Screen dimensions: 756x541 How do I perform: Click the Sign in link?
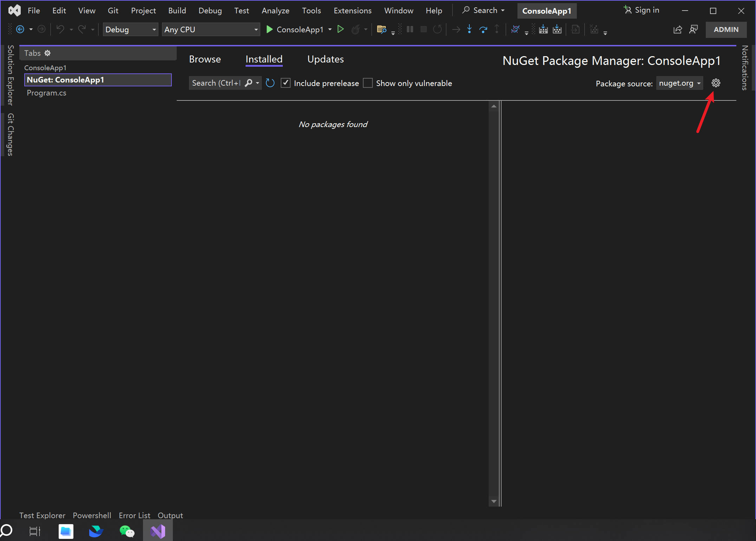[642, 10]
